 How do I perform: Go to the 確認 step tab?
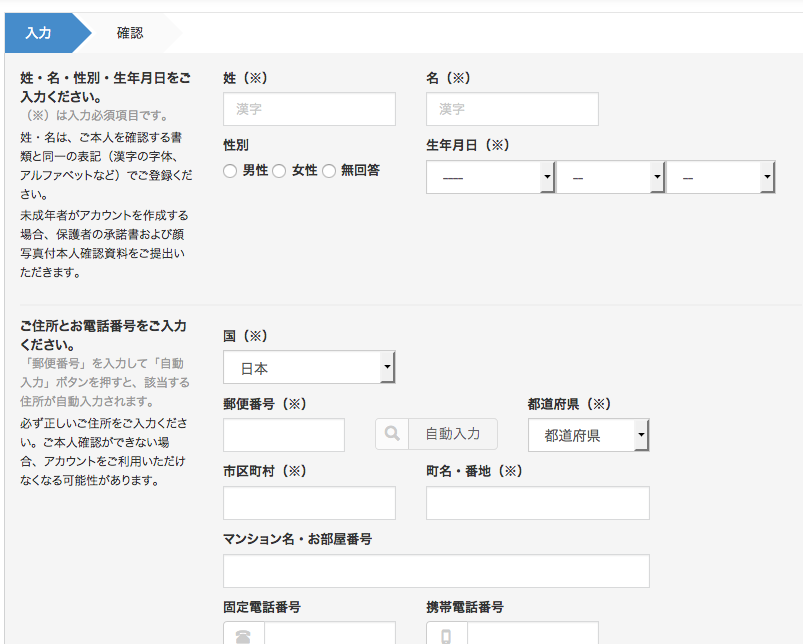click(x=130, y=33)
